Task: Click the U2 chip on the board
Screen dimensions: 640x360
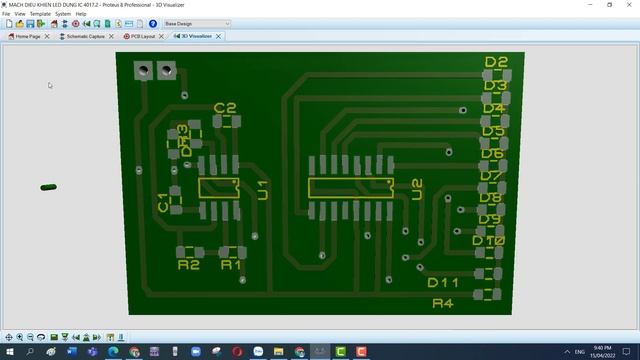Action: click(351, 188)
